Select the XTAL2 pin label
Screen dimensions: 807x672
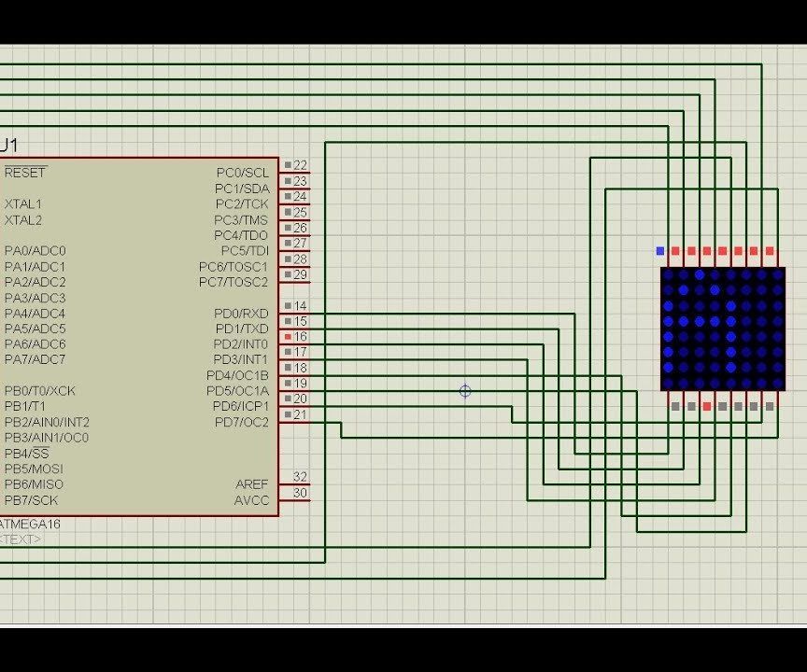23,220
